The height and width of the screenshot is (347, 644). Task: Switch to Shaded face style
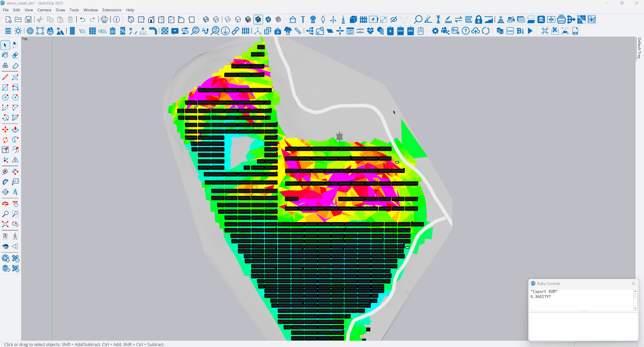tap(248, 19)
